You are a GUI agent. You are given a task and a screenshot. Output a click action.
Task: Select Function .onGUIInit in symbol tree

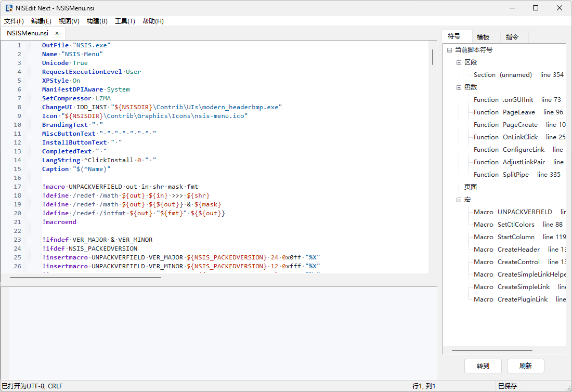(517, 99)
